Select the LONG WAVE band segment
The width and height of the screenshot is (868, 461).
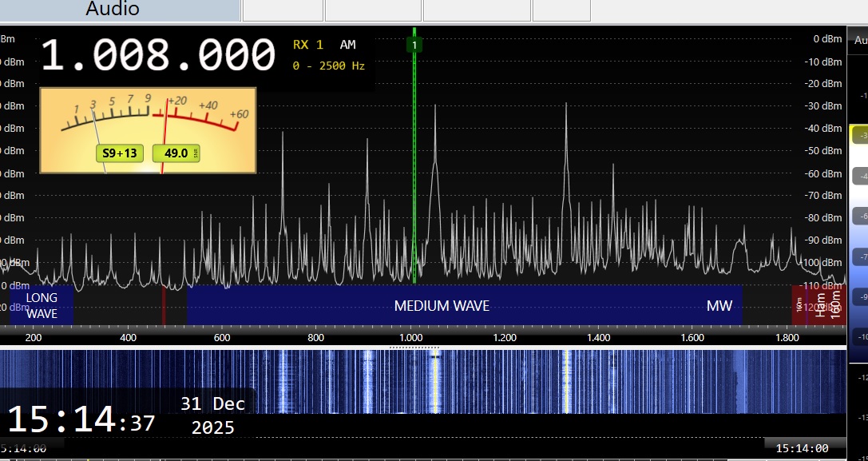click(42, 305)
